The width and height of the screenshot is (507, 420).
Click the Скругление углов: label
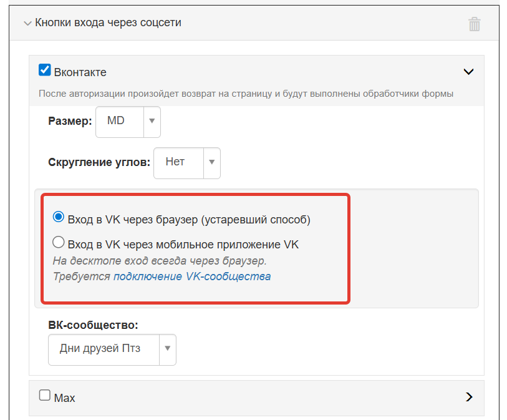(99, 162)
